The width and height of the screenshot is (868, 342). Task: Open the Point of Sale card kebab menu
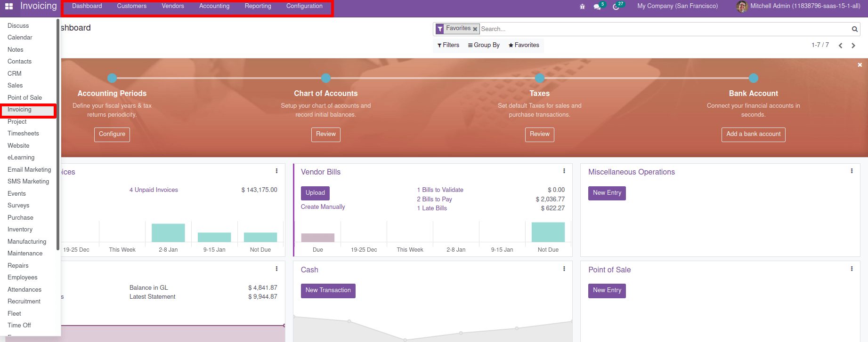coord(852,269)
